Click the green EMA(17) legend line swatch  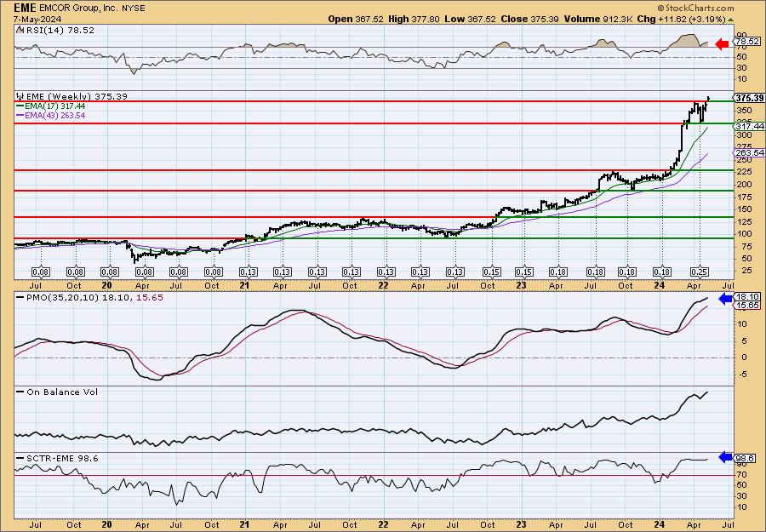20,106
